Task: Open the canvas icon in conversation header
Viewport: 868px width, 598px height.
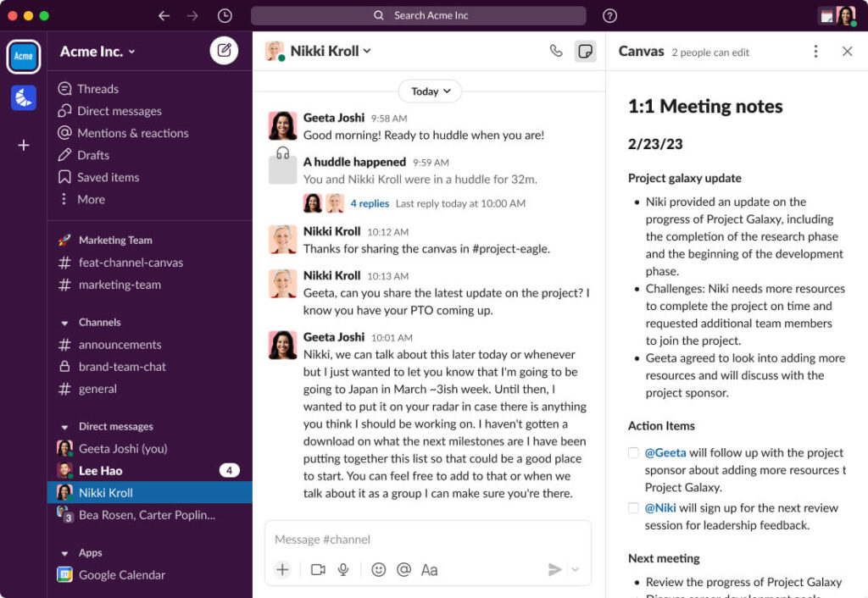Action: (585, 51)
